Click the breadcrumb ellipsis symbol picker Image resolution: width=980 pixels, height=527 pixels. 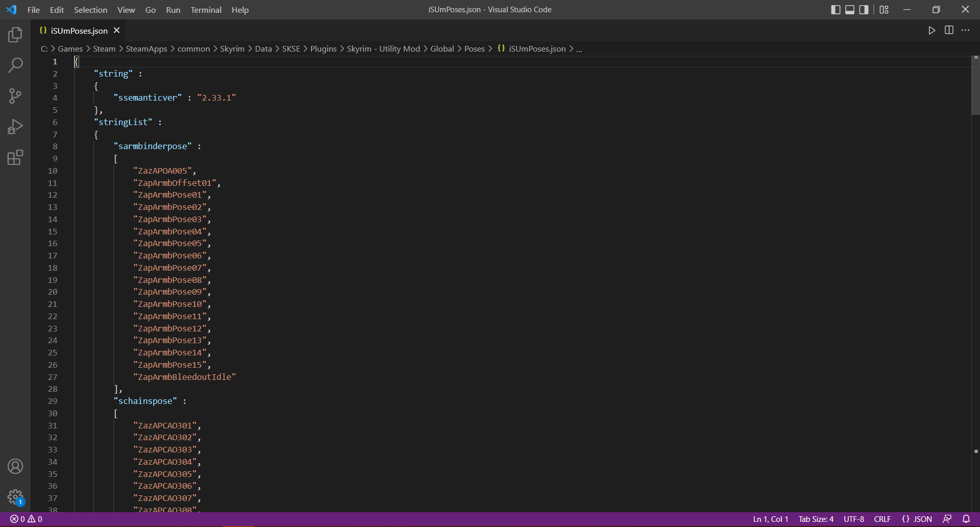(579, 49)
